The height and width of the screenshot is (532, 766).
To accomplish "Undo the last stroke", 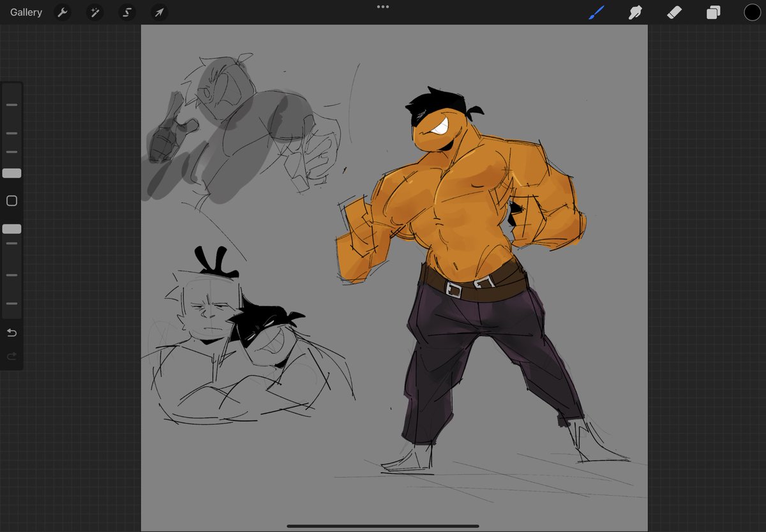I will coord(11,332).
